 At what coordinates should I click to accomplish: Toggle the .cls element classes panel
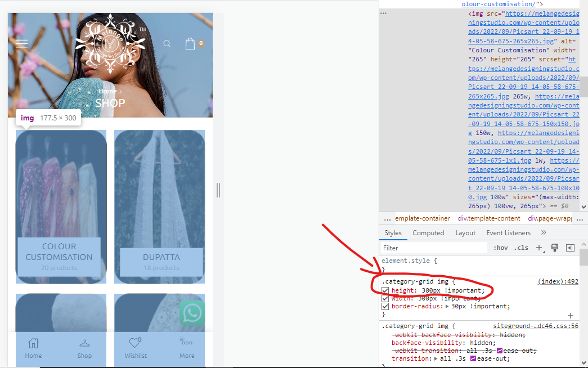521,248
